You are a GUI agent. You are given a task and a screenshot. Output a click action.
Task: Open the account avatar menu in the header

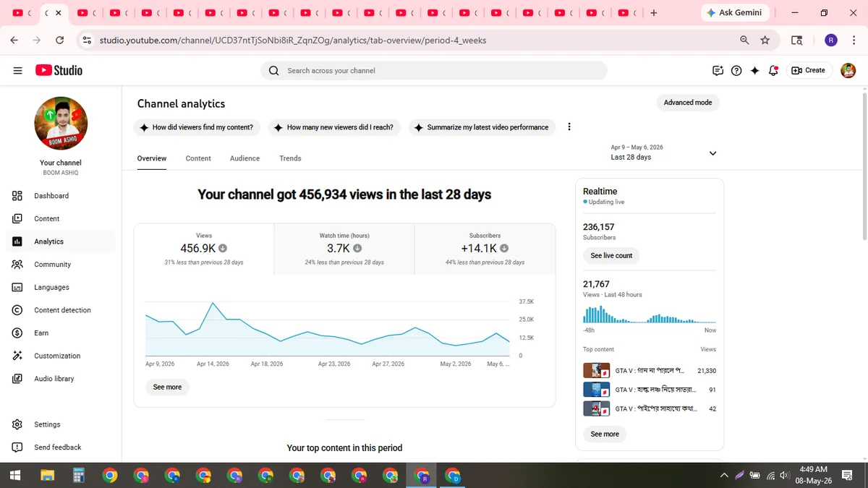[x=848, y=70]
